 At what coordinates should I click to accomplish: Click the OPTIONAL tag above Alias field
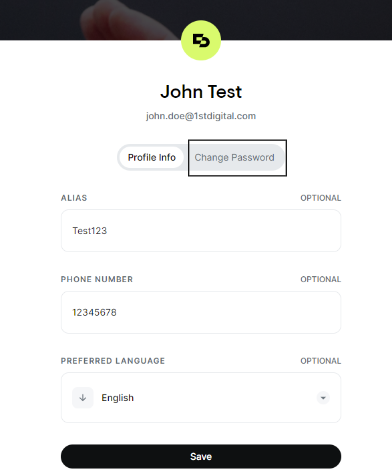321,198
